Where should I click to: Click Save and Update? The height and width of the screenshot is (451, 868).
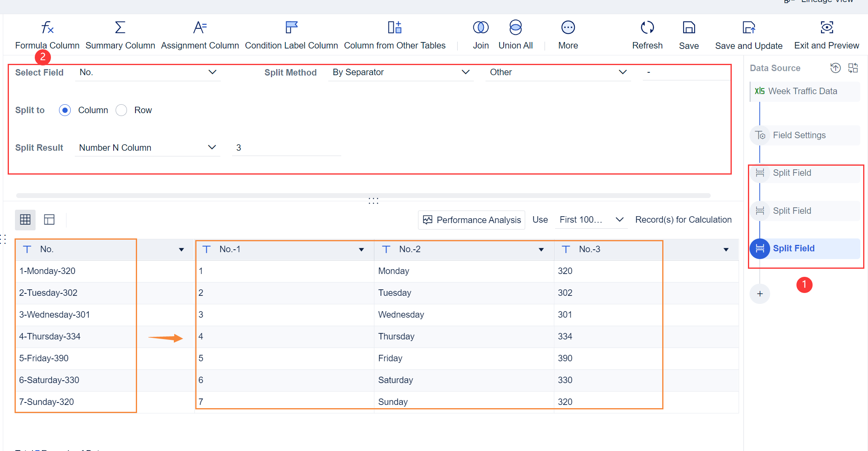749,35
